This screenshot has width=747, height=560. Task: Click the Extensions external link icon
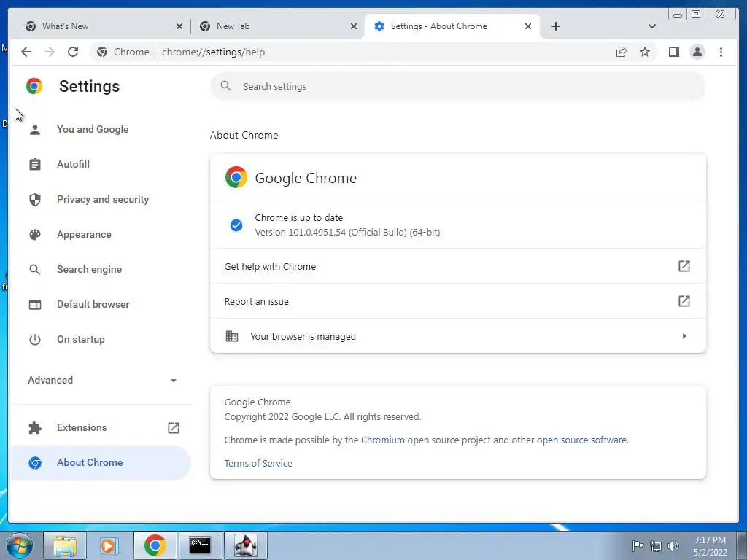point(174,427)
